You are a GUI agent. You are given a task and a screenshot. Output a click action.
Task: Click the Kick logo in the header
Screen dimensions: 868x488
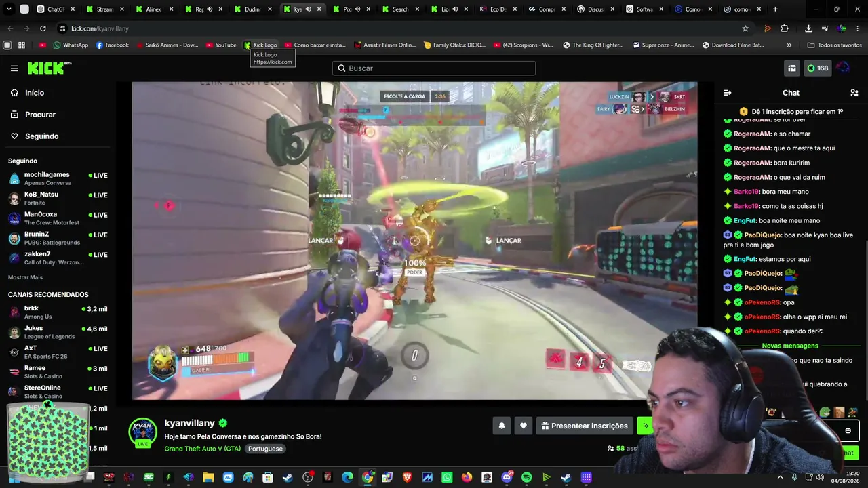tap(49, 68)
